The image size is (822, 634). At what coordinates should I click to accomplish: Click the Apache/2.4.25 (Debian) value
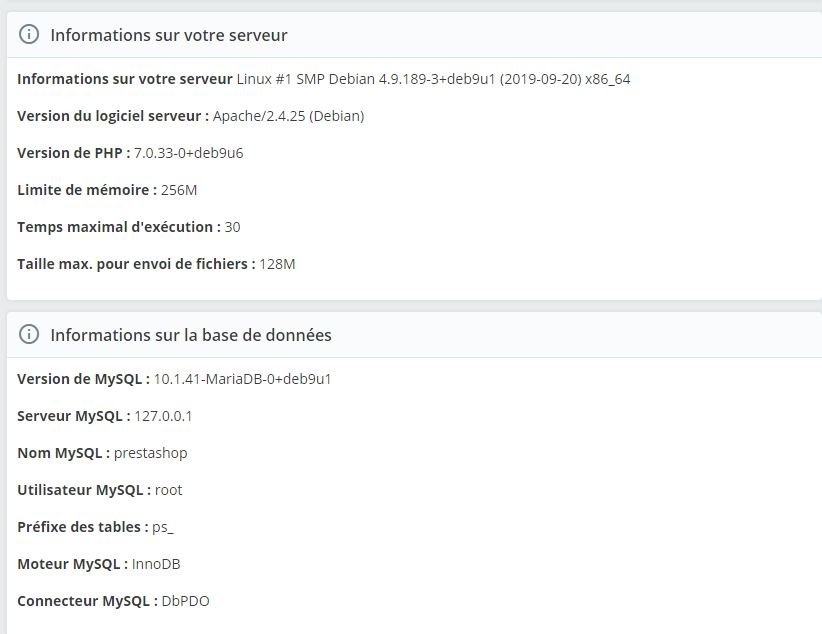coord(288,116)
